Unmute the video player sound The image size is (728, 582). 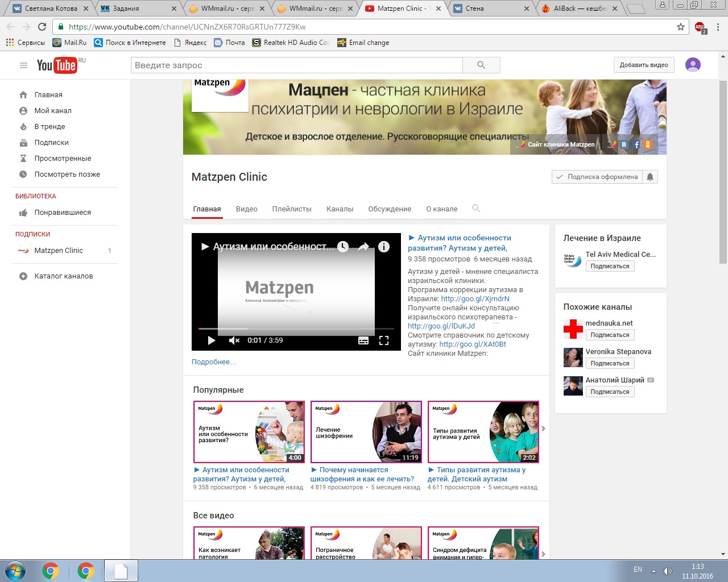click(234, 340)
